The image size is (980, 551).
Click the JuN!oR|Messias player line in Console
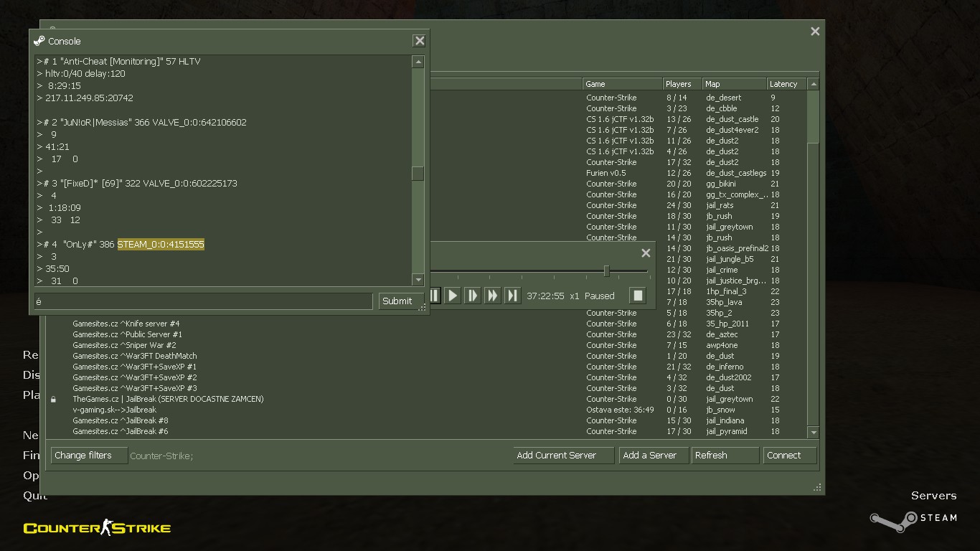coord(142,123)
